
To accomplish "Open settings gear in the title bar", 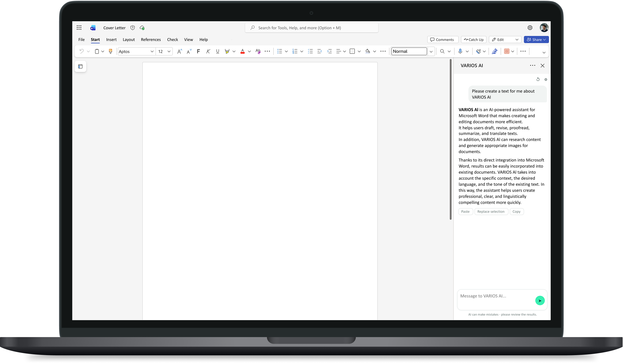I will coord(530,28).
